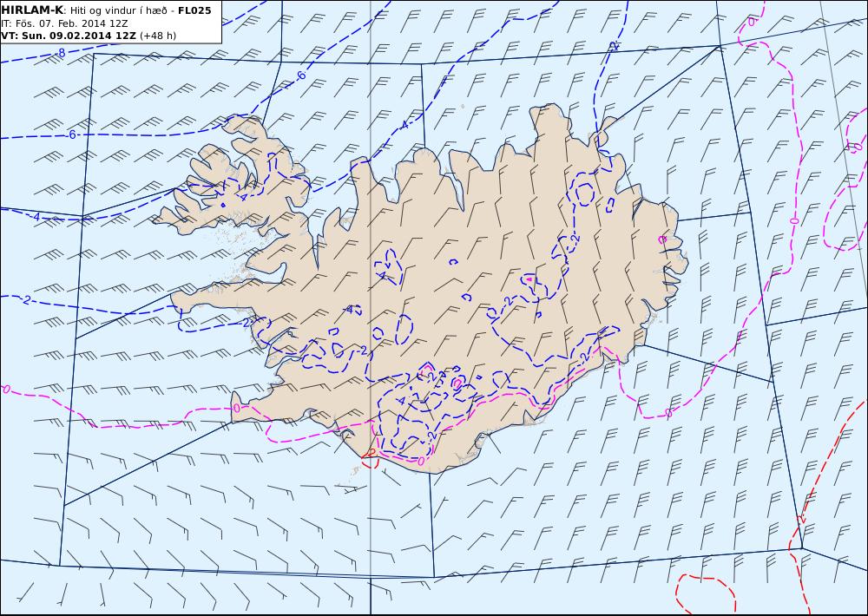Select the "Hiti og vindur í hæð" title text

pos(121,11)
